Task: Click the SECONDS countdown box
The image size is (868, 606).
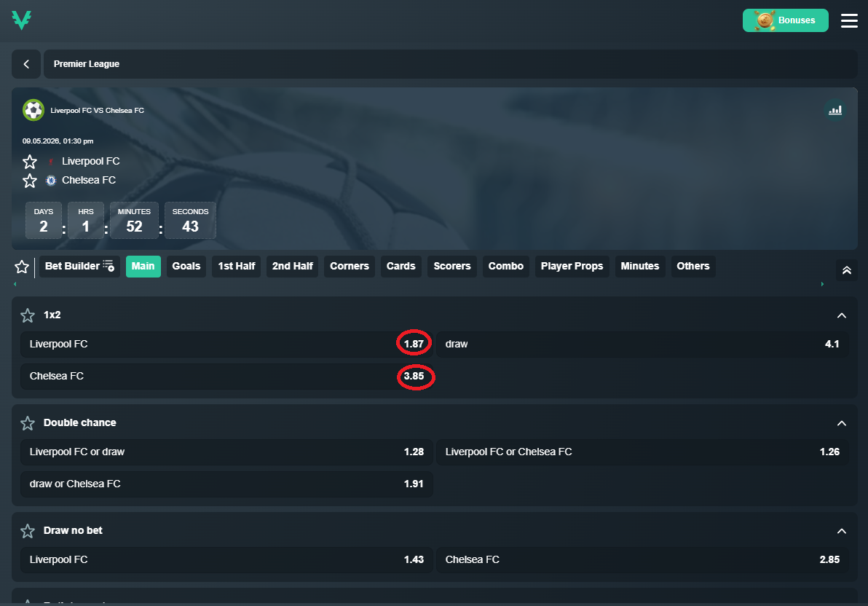Action: tap(191, 221)
